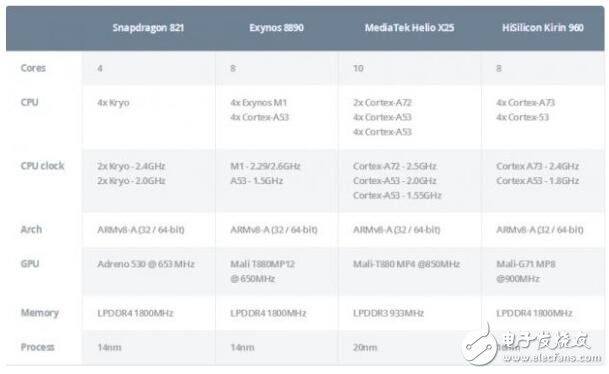Click the www.elecfans.com watermark text
Screen dimensions: 609x374
click(x=552, y=358)
